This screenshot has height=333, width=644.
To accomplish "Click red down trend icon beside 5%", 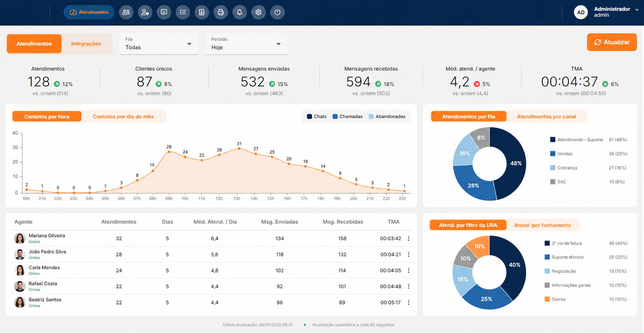I will point(477,84).
